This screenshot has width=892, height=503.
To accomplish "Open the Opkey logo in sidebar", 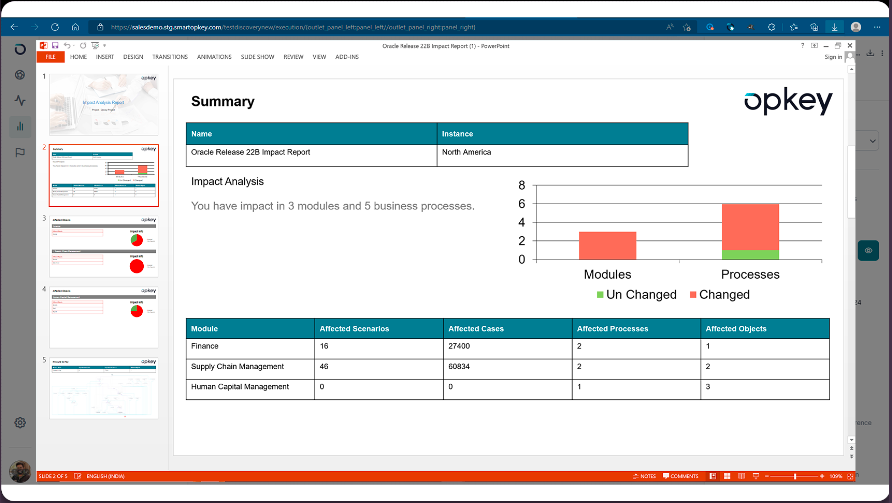I will click(x=20, y=50).
